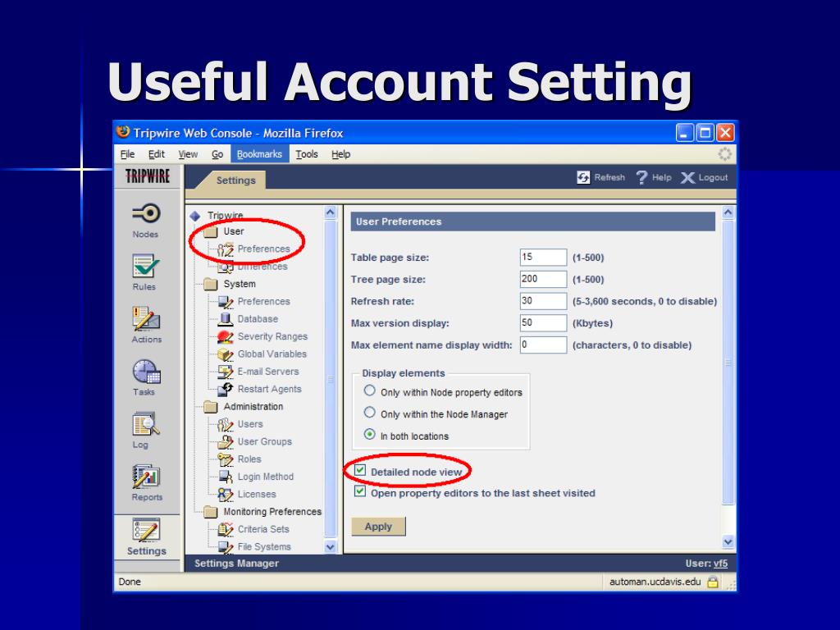Viewport: 840px width, 630px height.
Task: Click the Table page size field
Action: point(543,257)
